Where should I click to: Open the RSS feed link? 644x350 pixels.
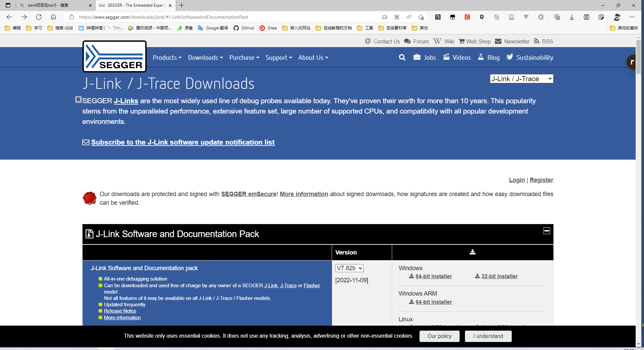pyautogui.click(x=543, y=41)
